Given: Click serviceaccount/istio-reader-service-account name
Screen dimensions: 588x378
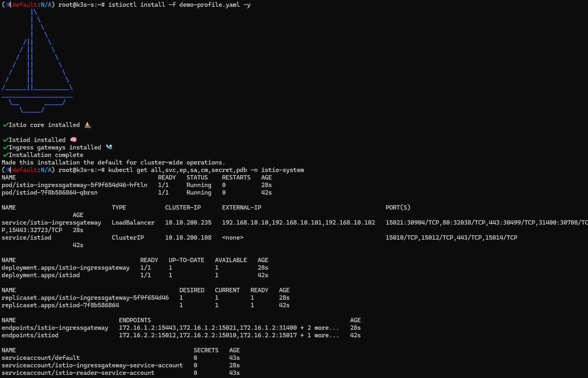Looking at the screenshot, I should click(x=78, y=373).
